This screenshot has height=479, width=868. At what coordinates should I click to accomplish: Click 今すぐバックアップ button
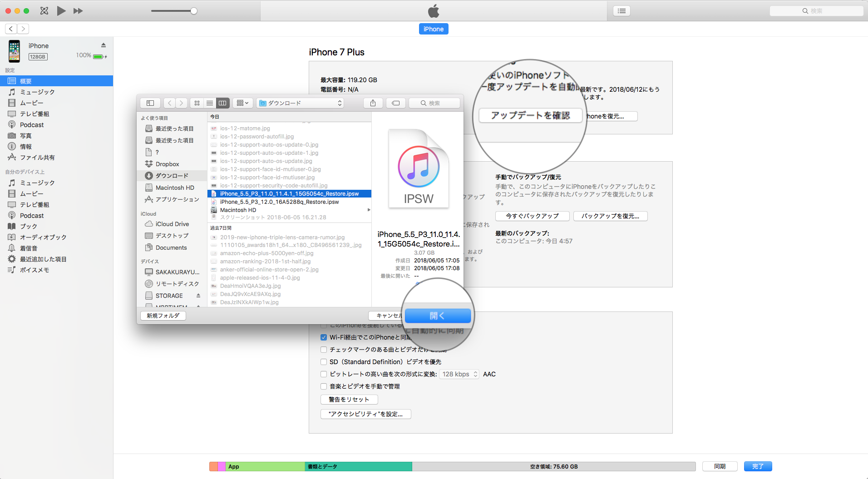pos(532,216)
